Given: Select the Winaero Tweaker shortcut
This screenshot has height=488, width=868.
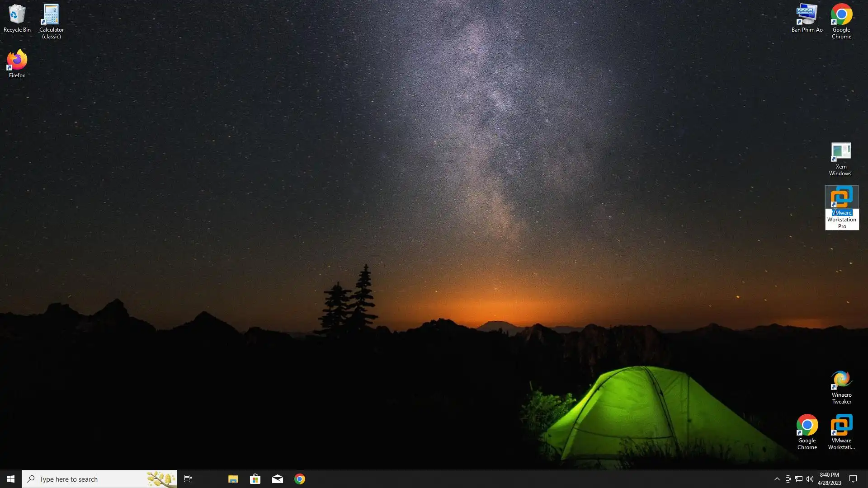Looking at the screenshot, I should (x=841, y=386).
